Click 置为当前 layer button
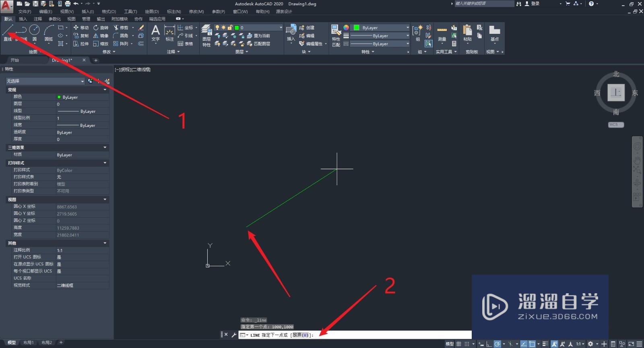Screen dimensions: 644x348 point(258,35)
